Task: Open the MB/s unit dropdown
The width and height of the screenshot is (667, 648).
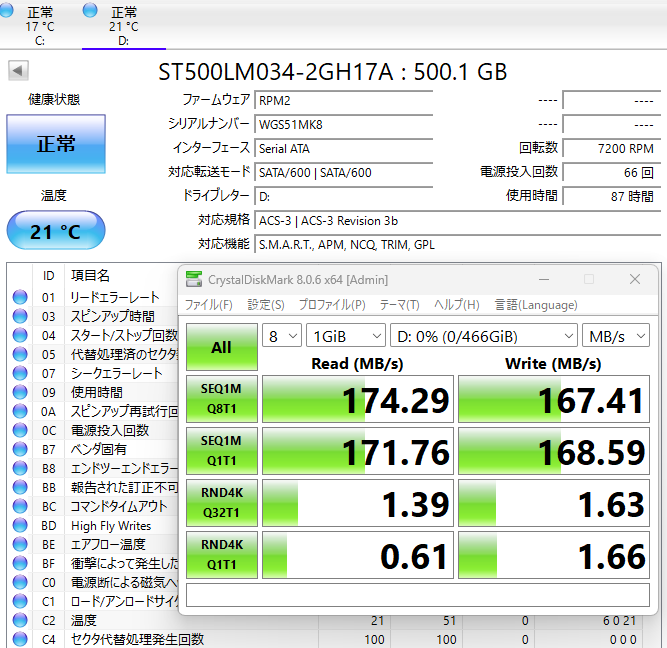Action: tap(617, 336)
